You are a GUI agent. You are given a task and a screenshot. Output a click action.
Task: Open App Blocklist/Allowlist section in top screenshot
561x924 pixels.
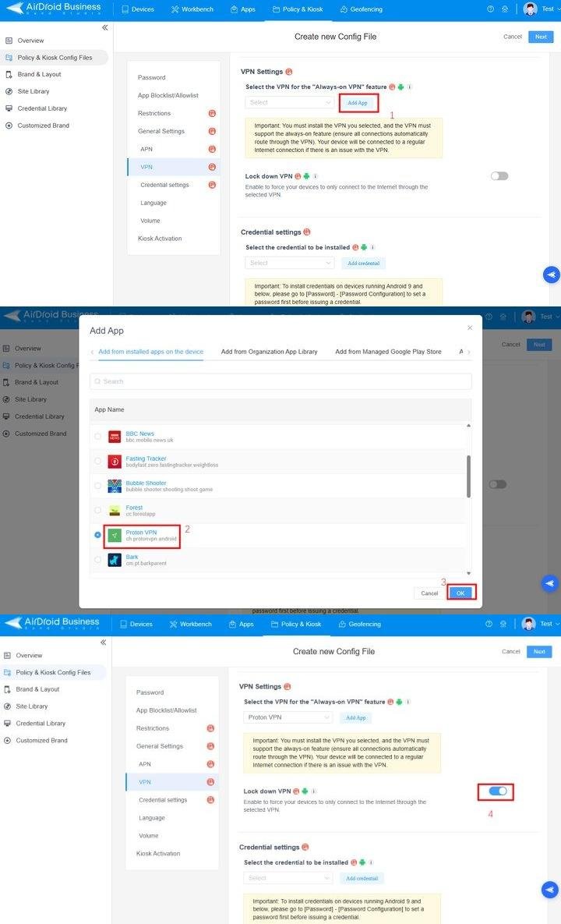click(x=168, y=95)
